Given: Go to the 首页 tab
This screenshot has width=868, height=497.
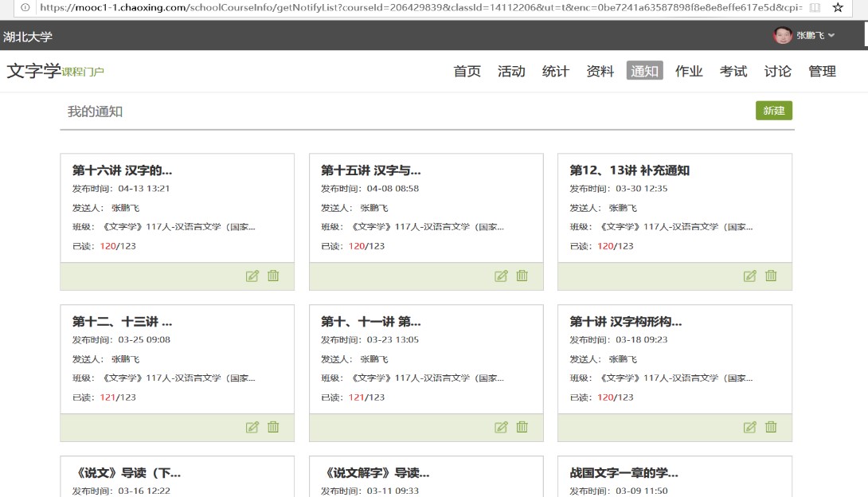Looking at the screenshot, I should tap(467, 71).
